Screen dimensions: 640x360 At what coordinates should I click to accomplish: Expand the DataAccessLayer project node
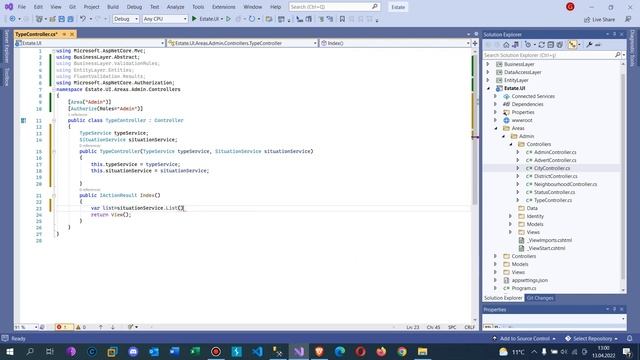(x=488, y=72)
